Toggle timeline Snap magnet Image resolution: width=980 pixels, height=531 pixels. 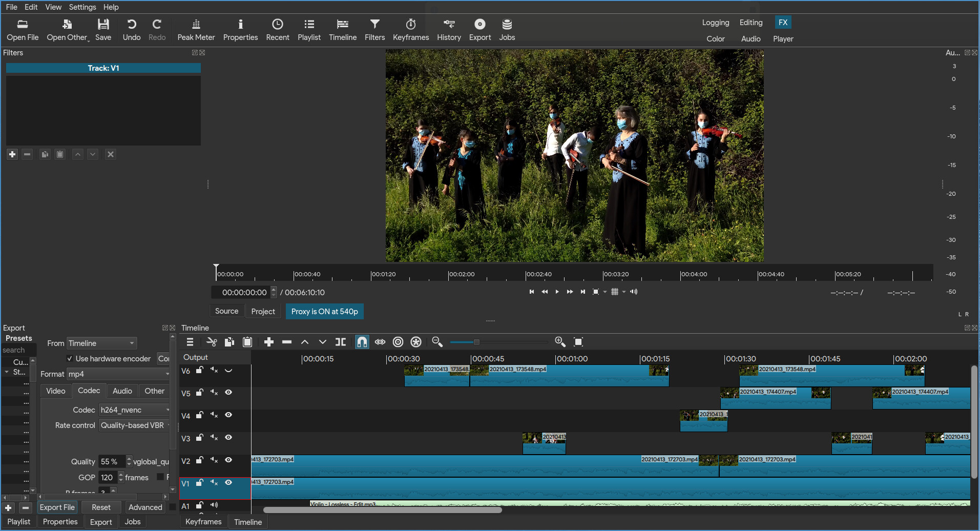362,342
